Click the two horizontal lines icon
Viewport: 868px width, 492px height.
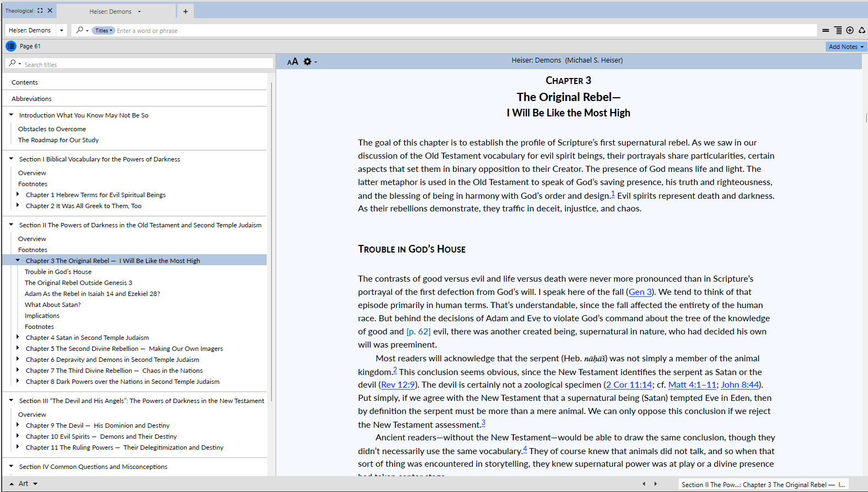pyautogui.click(x=826, y=31)
